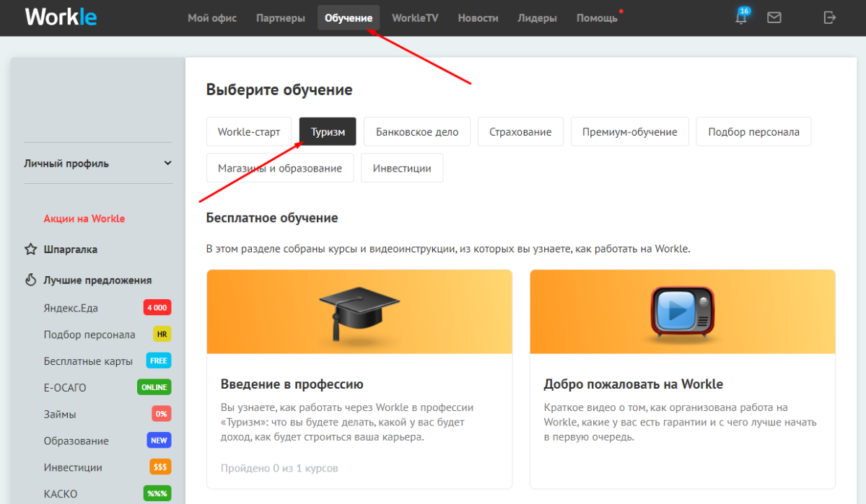Go to Новости in the navigation bar

[478, 17]
